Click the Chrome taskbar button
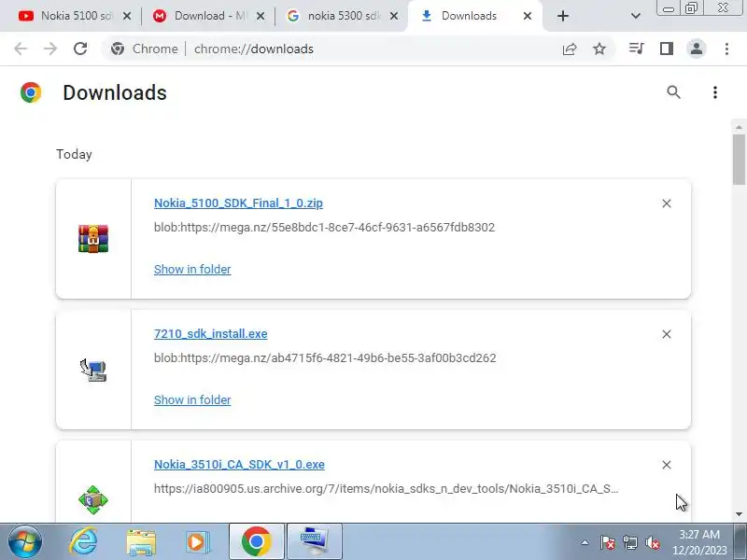The image size is (747, 560). click(257, 542)
